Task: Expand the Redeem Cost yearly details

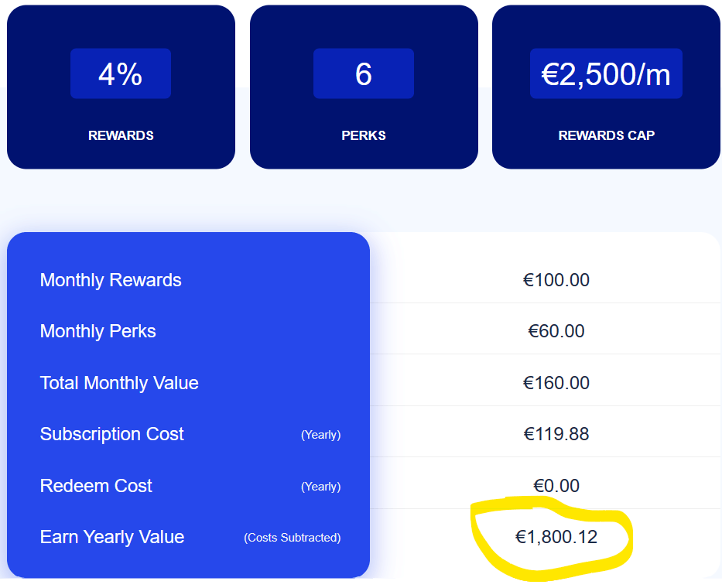Action: 320,486
